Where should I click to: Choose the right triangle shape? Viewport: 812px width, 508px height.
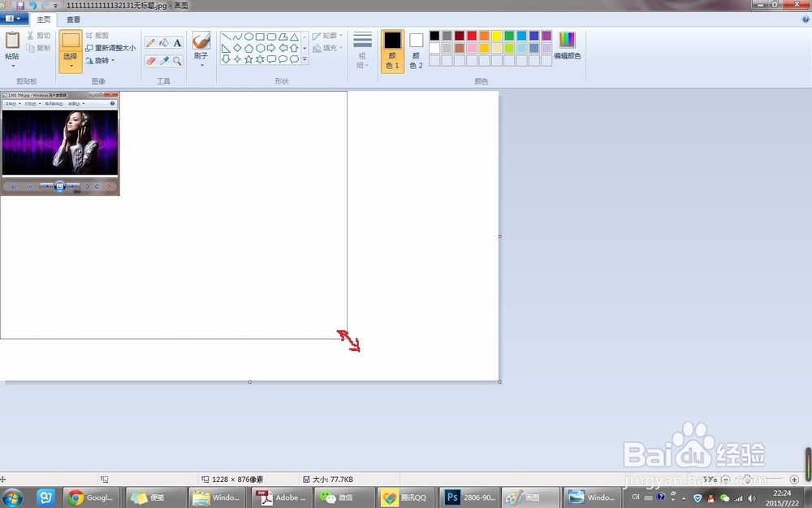coord(227,48)
